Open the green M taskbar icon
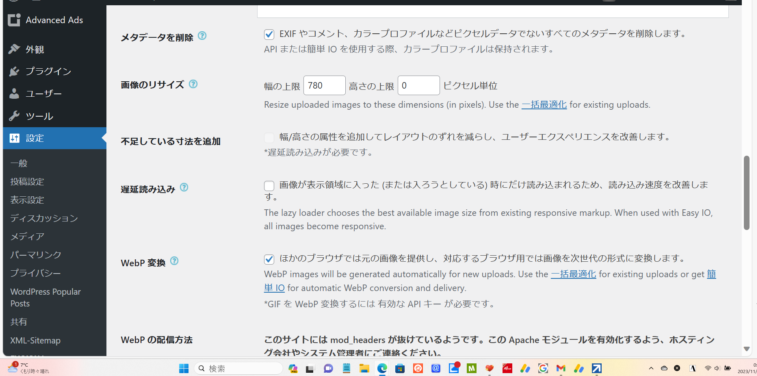 471,368
